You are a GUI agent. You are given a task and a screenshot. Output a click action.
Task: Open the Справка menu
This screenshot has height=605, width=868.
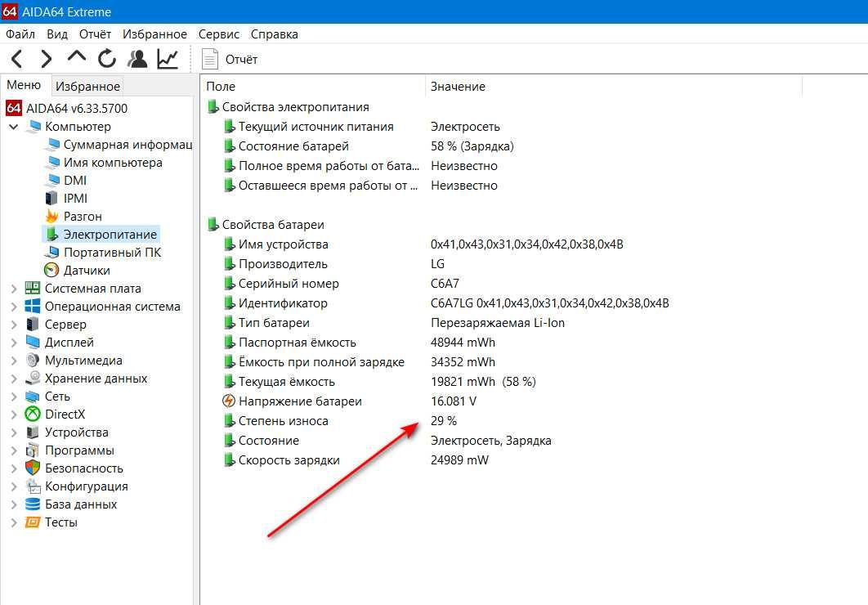275,34
